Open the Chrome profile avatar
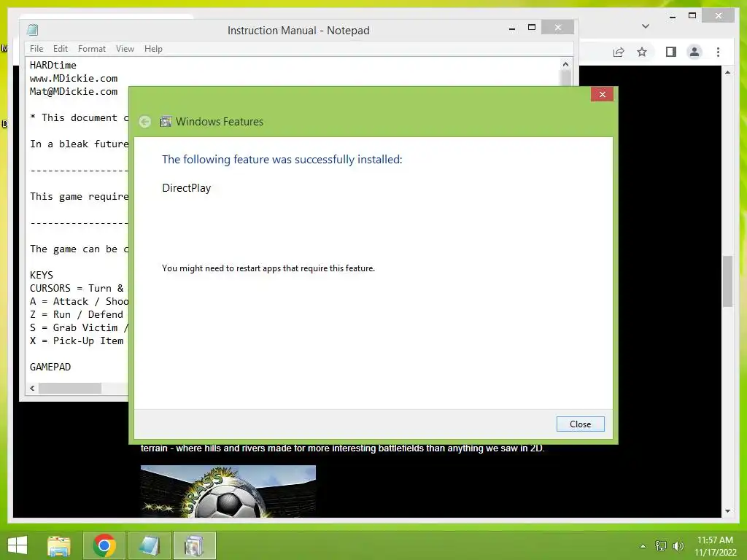This screenshot has height=560, width=747. click(694, 52)
